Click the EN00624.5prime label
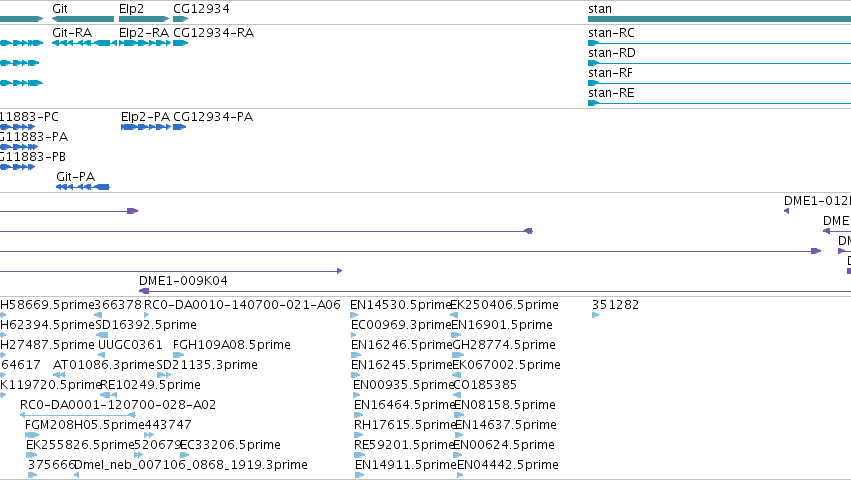 504,445
